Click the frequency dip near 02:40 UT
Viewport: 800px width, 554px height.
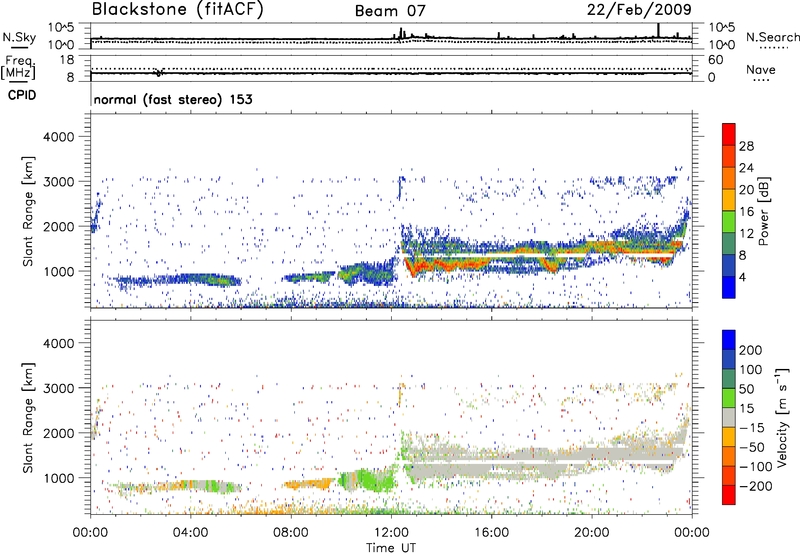[x=159, y=72]
